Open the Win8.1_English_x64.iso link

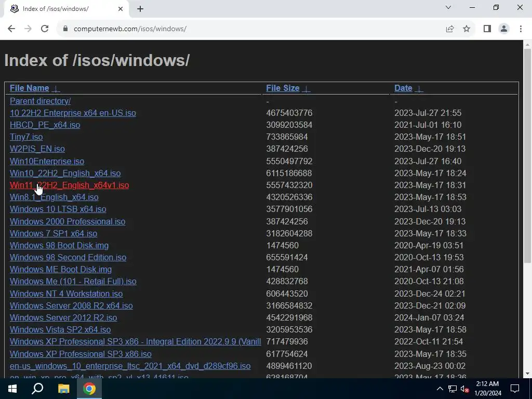pos(54,197)
